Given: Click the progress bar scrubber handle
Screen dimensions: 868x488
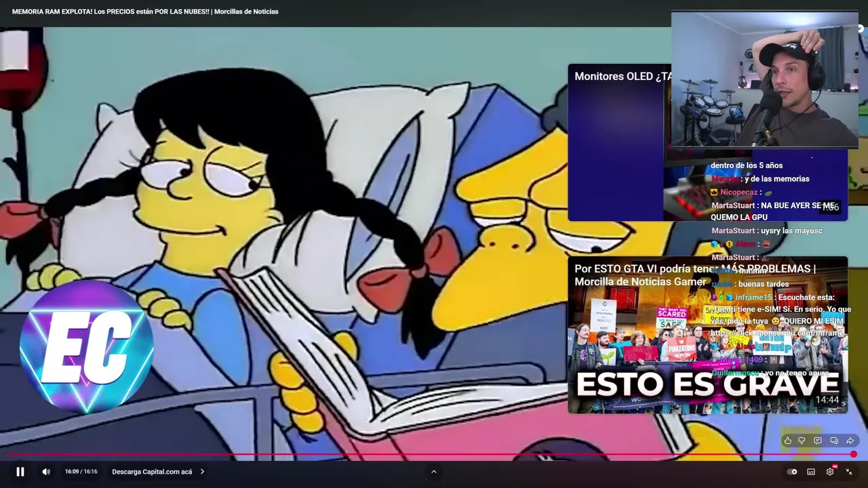Looking at the screenshot, I should click(853, 455).
